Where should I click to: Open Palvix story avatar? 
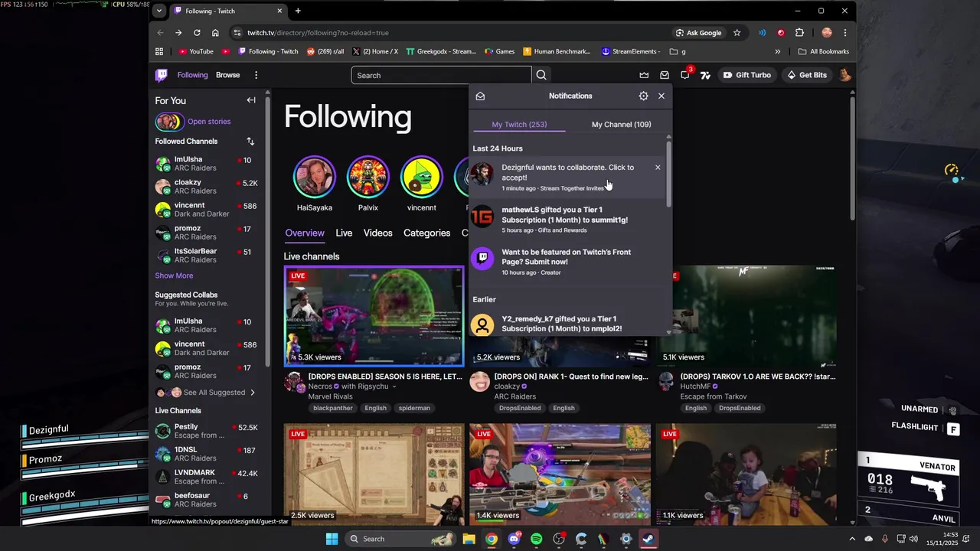(x=367, y=177)
